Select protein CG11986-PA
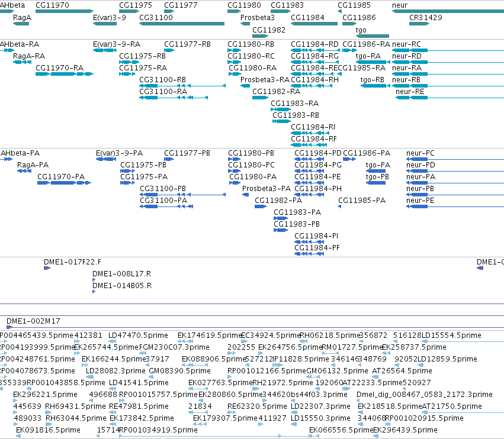This screenshot has width=504, height=439. (x=349, y=159)
